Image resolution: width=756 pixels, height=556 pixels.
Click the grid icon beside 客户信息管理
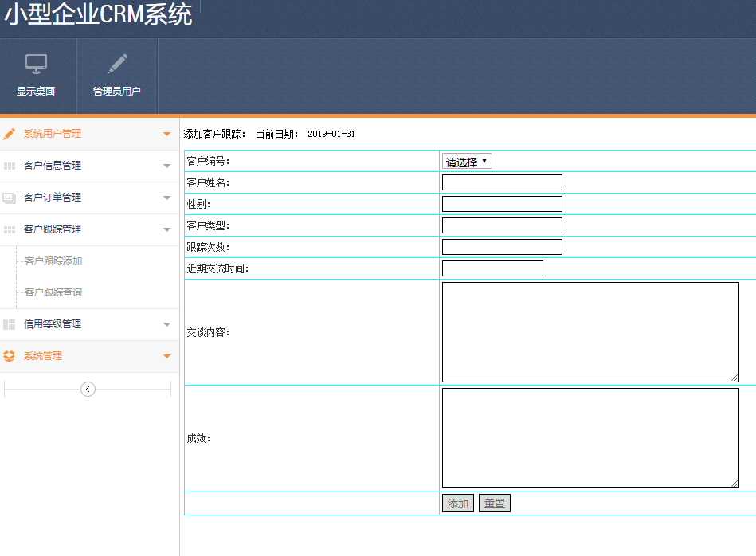click(9, 166)
